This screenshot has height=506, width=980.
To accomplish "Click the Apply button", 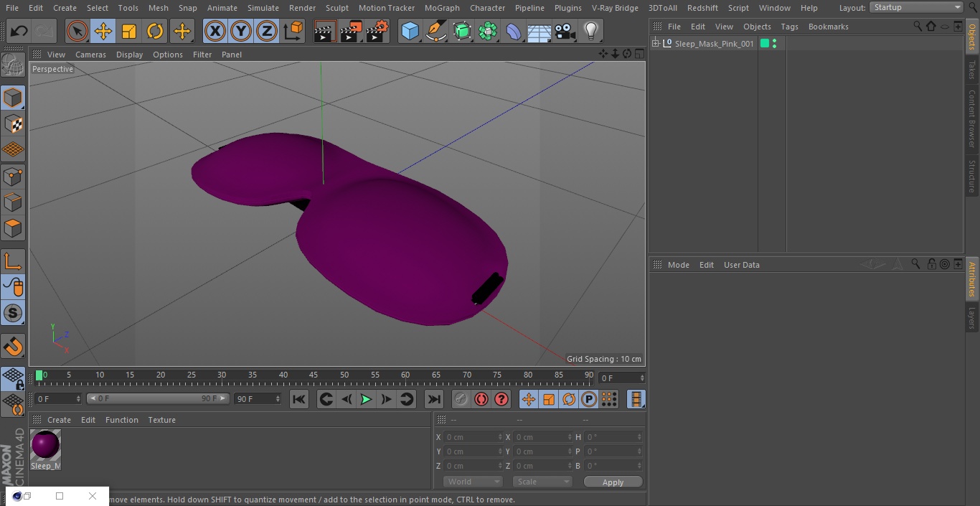I will [x=613, y=482].
